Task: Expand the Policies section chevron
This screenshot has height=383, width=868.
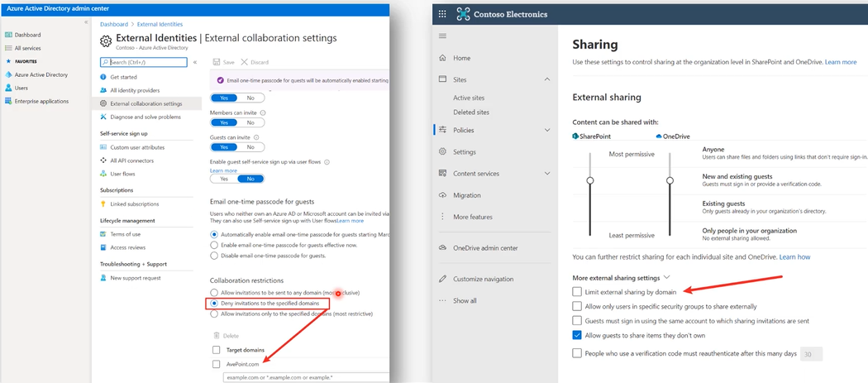Action: pyautogui.click(x=547, y=130)
